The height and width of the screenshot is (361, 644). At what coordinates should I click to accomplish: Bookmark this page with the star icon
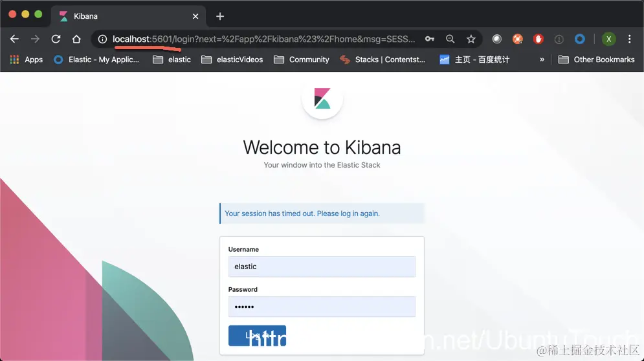click(471, 39)
